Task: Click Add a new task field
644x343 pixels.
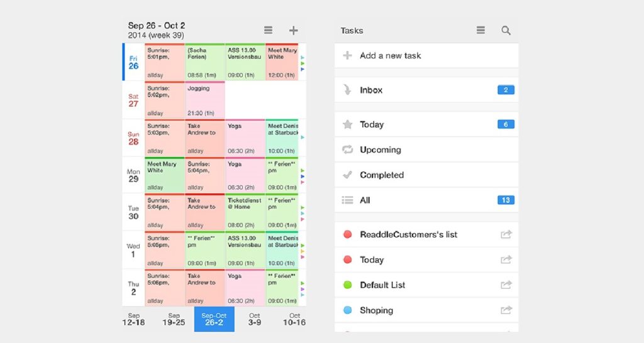Action: point(390,56)
